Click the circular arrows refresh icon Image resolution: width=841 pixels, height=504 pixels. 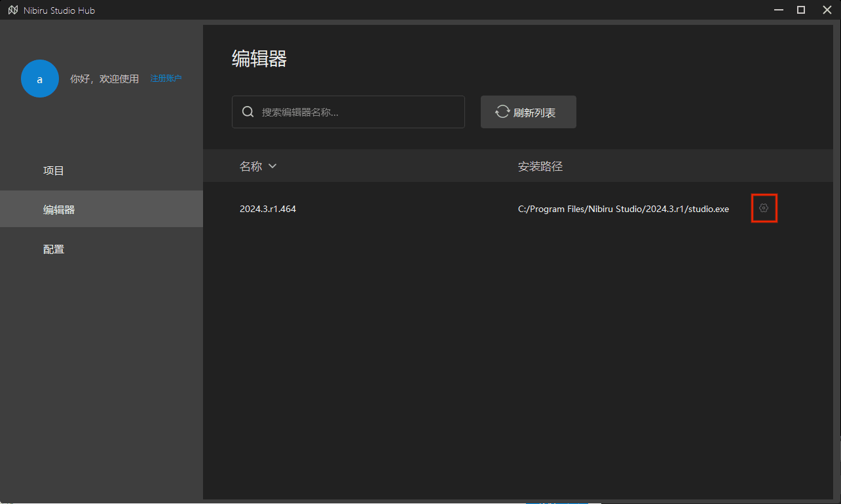(x=502, y=112)
